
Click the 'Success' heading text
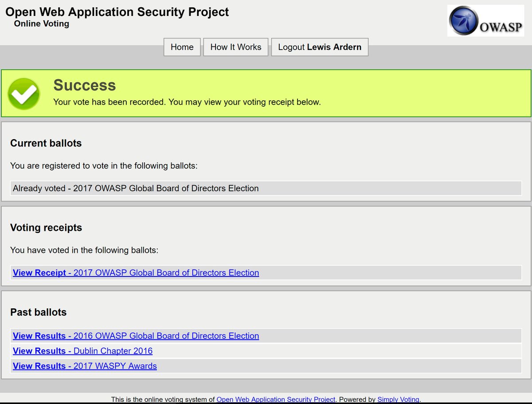(85, 85)
